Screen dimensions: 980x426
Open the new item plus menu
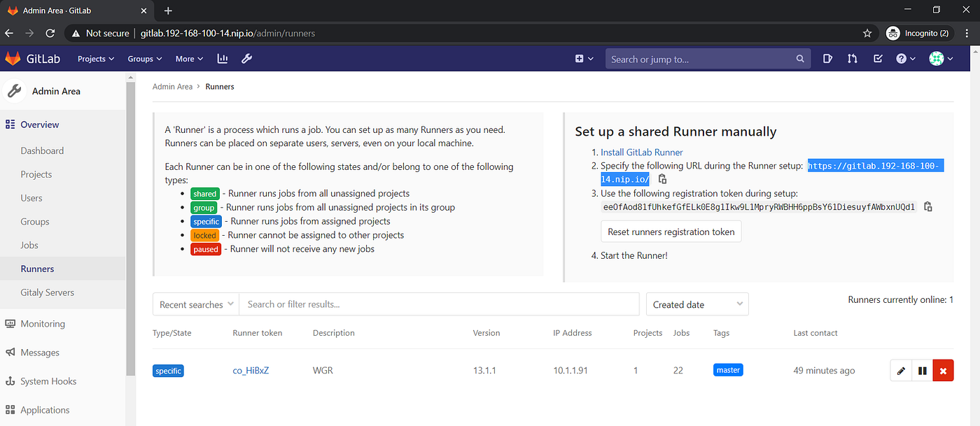[x=584, y=59]
